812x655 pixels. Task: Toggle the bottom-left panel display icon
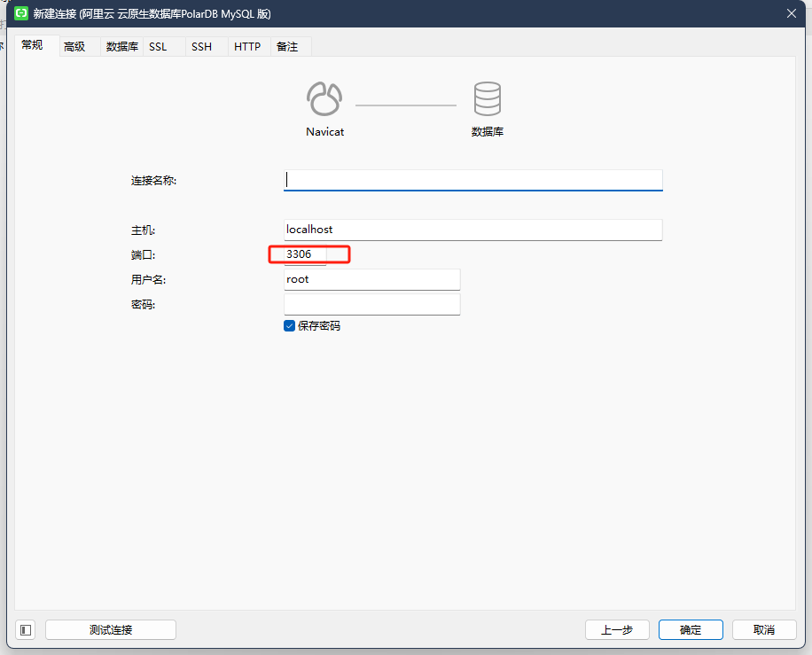(25, 629)
